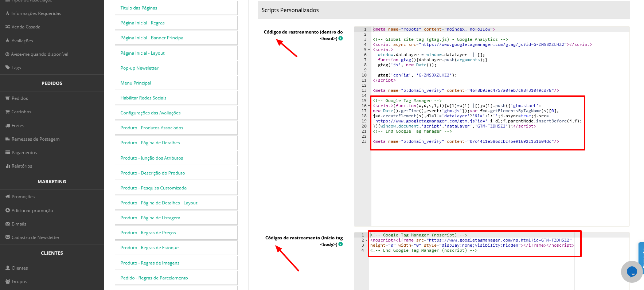Image resolution: width=644 pixels, height=290 pixels.
Task: Click the Cadastro de Newsletter envelope icon
Action: point(7,237)
